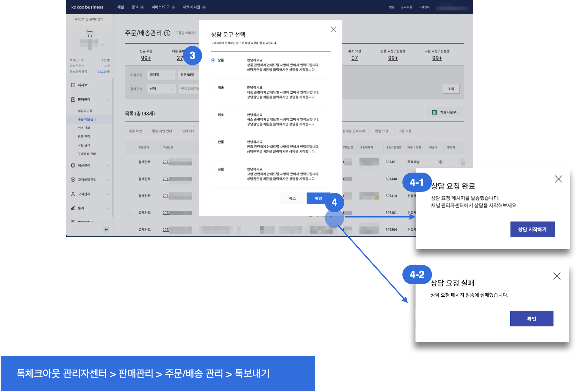577x392 pixels.
Task: Choose the 교환 radio option
Action: pos(213,169)
